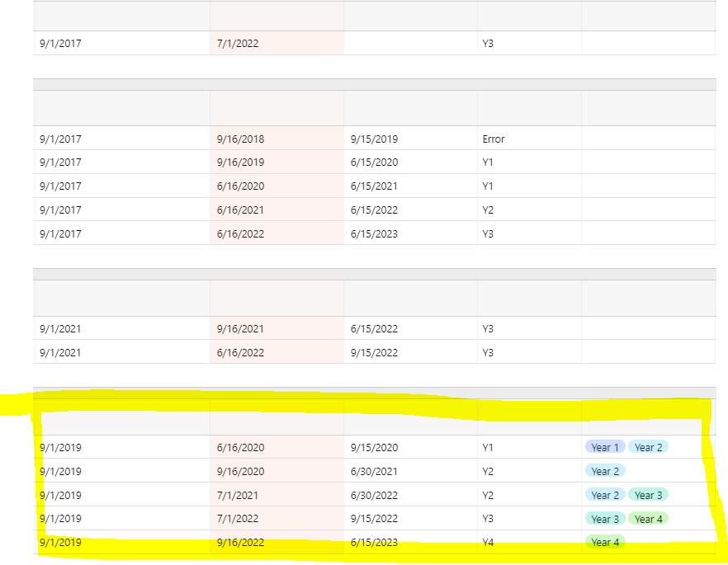Image resolution: width=728 pixels, height=565 pixels.
Task: Select the 7/1/2022 cell beside the Y3-only top row
Action: coord(277,43)
